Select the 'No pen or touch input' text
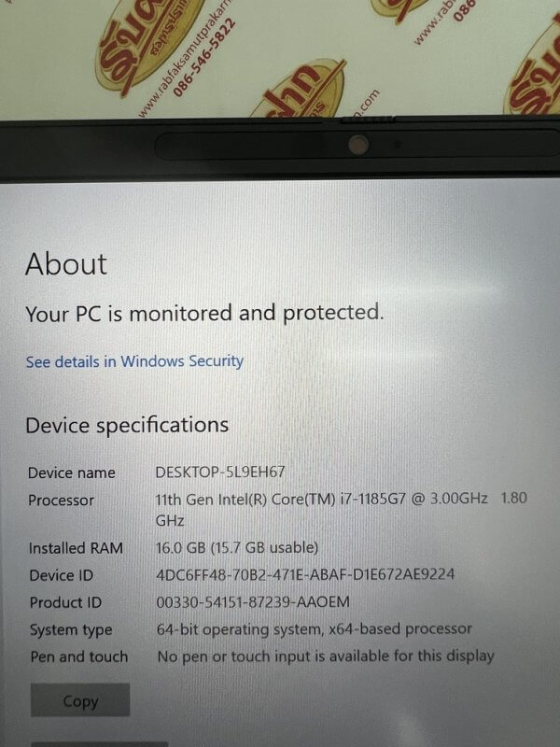Viewport: 560px width, 747px height. click(326, 656)
